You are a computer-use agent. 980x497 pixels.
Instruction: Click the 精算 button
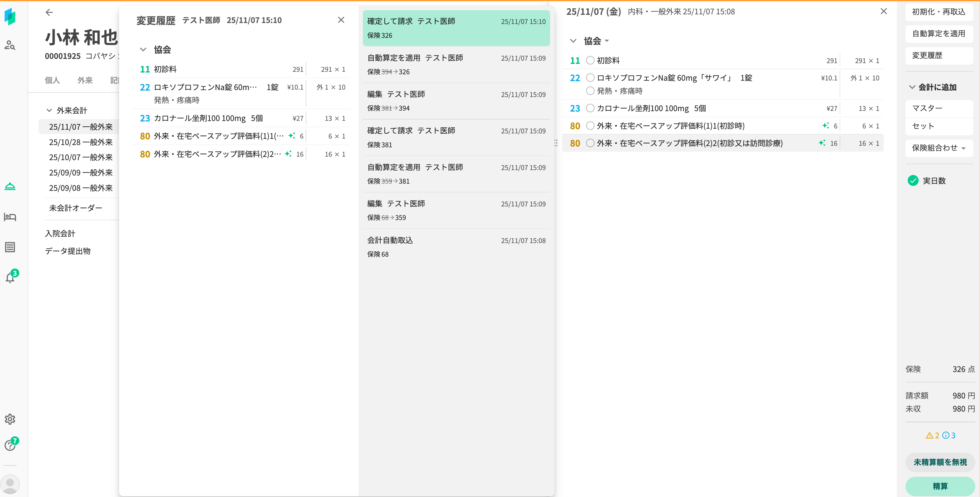click(x=940, y=486)
